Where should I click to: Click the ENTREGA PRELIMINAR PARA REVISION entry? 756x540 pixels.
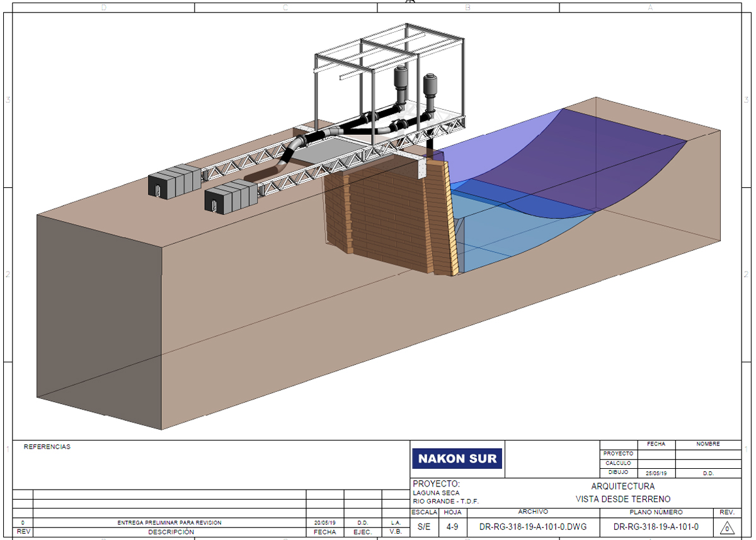pos(169,522)
